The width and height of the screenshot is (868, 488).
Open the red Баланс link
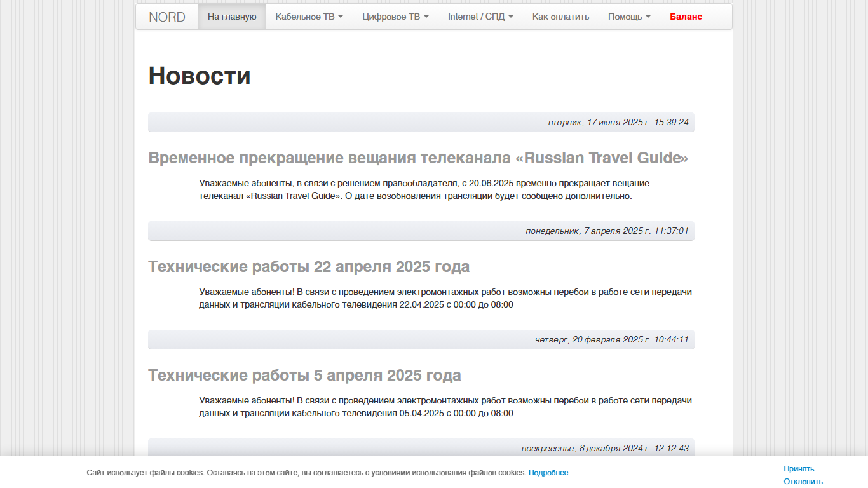click(686, 17)
